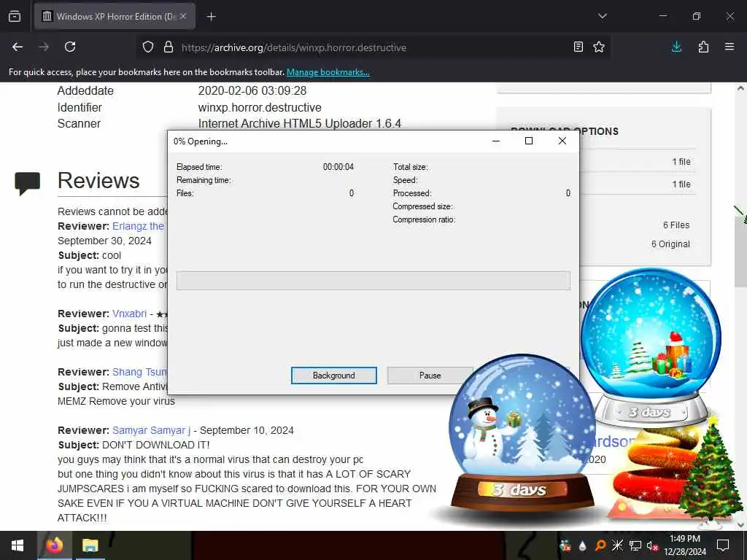The image size is (747, 560).
Task: Open the Firefox downloads panel
Action: coord(676,47)
